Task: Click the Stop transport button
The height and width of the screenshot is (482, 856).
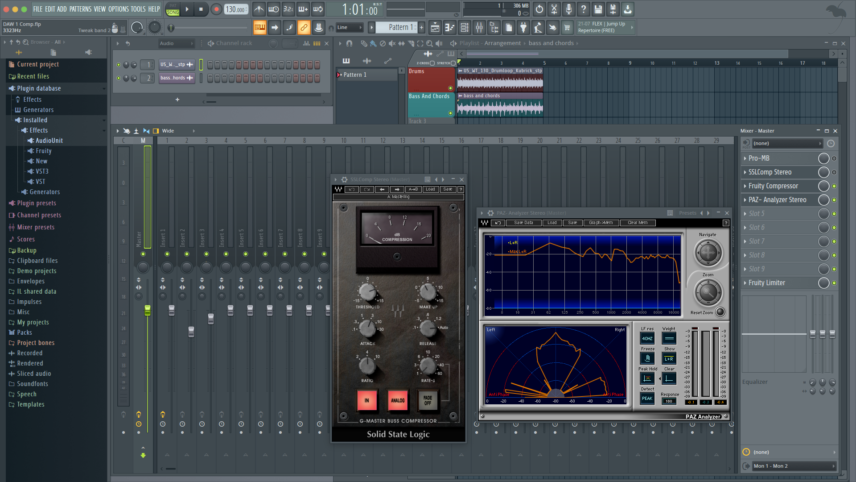Action: coord(201,9)
